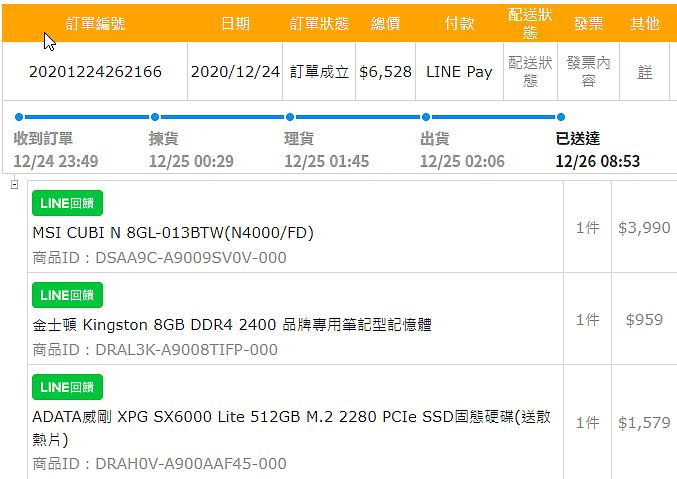This screenshot has width=677, height=479.
Task: Click the 已送達 final timeline dot
Action: point(560,117)
